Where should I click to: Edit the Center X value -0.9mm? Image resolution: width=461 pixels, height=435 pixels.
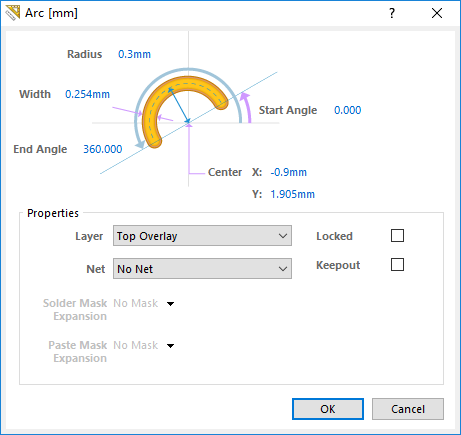click(289, 172)
